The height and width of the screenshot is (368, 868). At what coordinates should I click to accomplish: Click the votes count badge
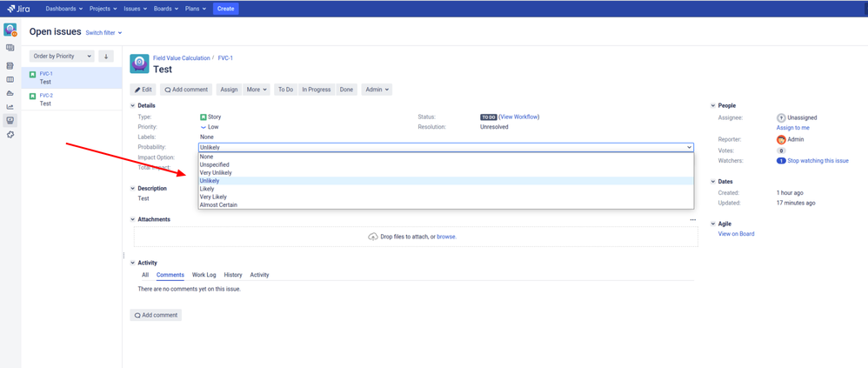pyautogui.click(x=781, y=151)
